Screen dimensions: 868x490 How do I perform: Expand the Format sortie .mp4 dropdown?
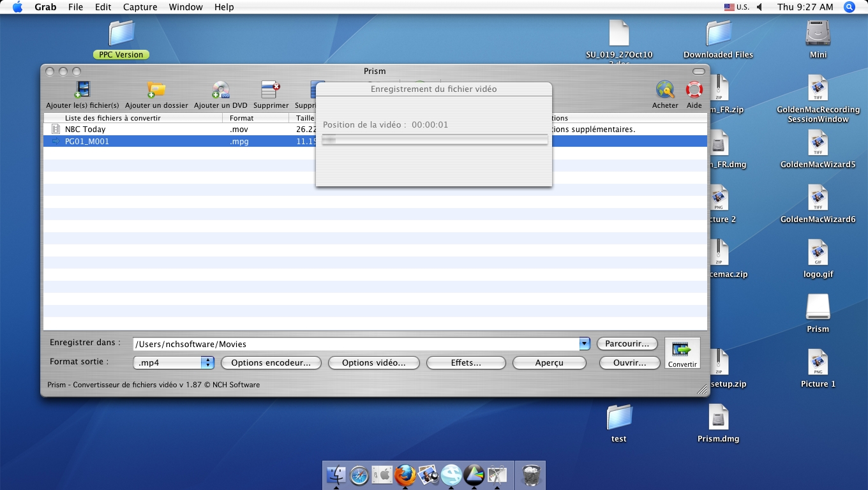[x=207, y=362]
